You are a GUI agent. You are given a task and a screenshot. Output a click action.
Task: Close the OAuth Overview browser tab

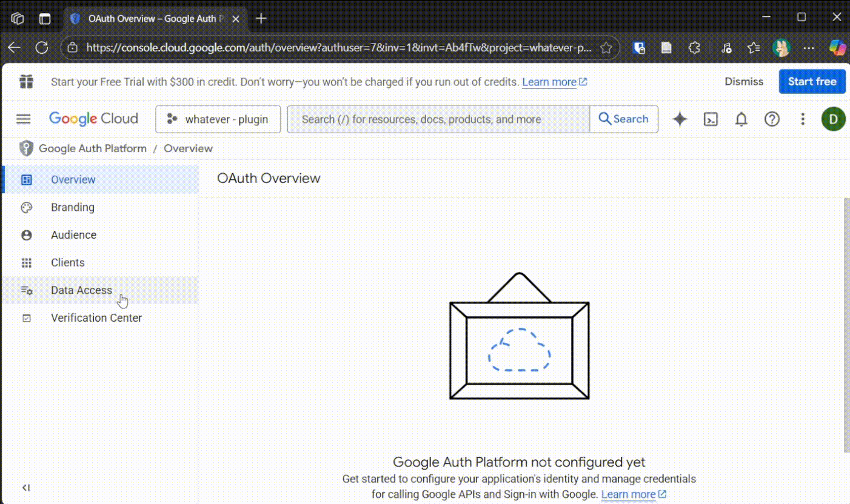coord(236,19)
